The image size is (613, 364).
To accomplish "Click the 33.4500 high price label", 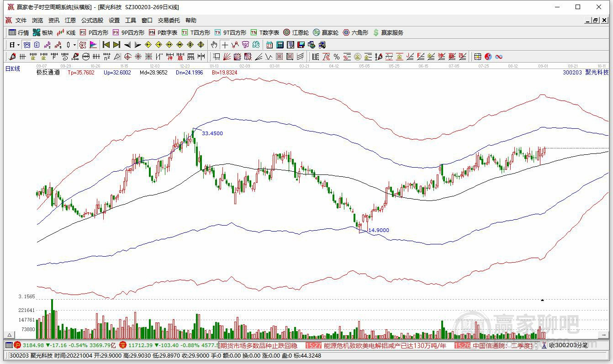I will tap(212, 133).
